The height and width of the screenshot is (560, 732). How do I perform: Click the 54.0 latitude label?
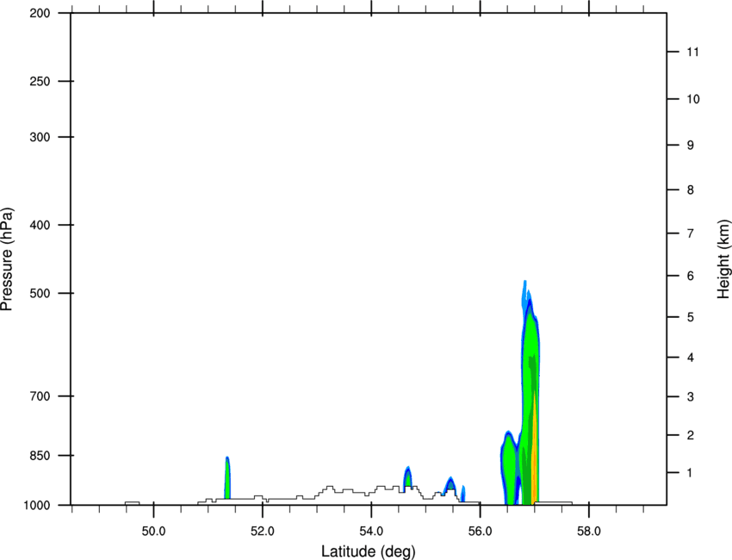[371, 531]
